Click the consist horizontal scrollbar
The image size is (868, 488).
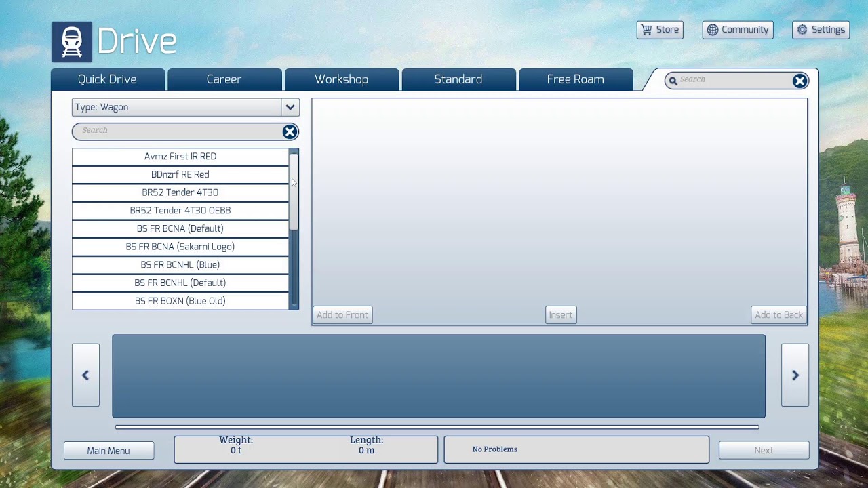[437, 427]
